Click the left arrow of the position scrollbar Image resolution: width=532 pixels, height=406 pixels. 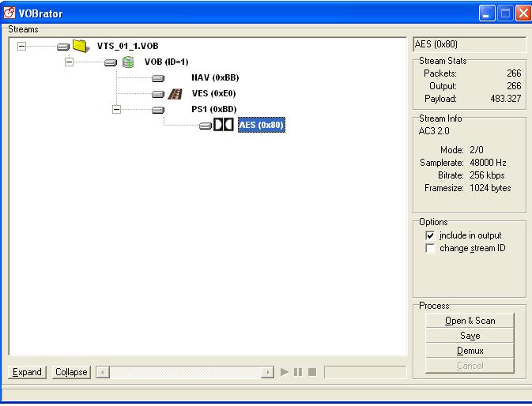pos(103,373)
